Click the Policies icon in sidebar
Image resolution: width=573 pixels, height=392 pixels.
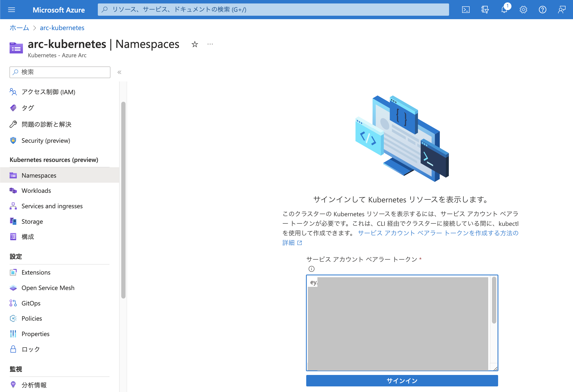(x=13, y=318)
